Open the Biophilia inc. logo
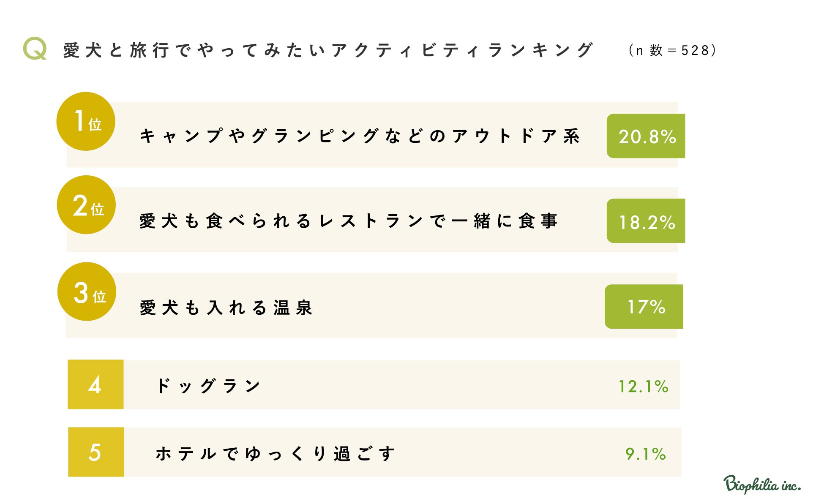 761,485
